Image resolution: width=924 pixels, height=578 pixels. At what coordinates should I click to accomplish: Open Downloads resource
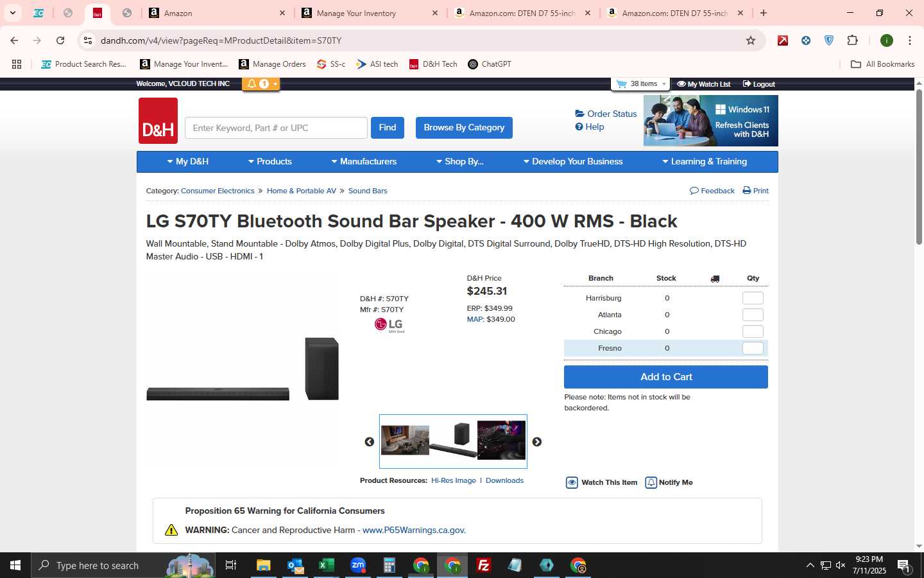pyautogui.click(x=504, y=480)
